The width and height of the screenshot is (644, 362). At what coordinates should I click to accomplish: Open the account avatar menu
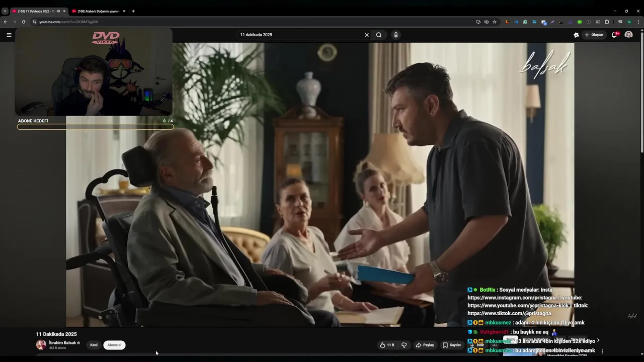pyautogui.click(x=628, y=35)
